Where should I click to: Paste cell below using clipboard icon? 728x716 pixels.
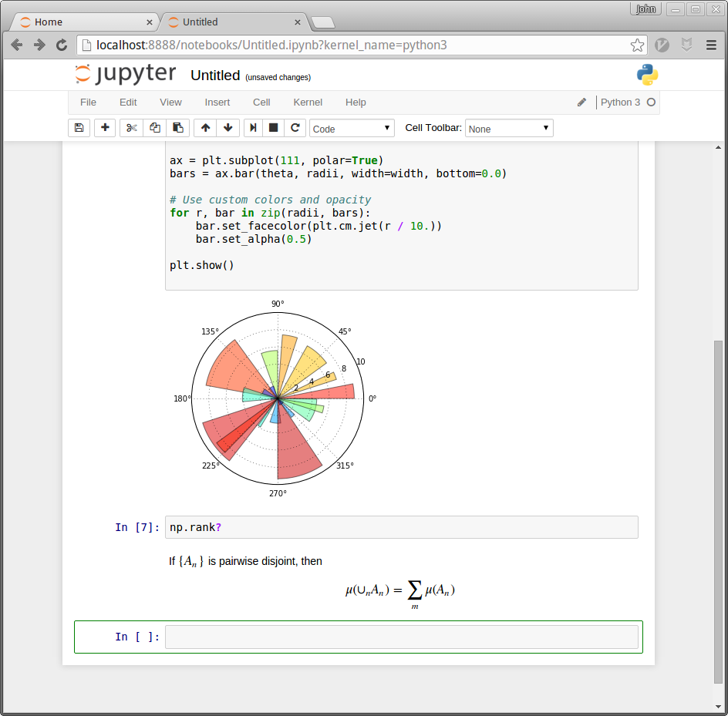pos(178,128)
